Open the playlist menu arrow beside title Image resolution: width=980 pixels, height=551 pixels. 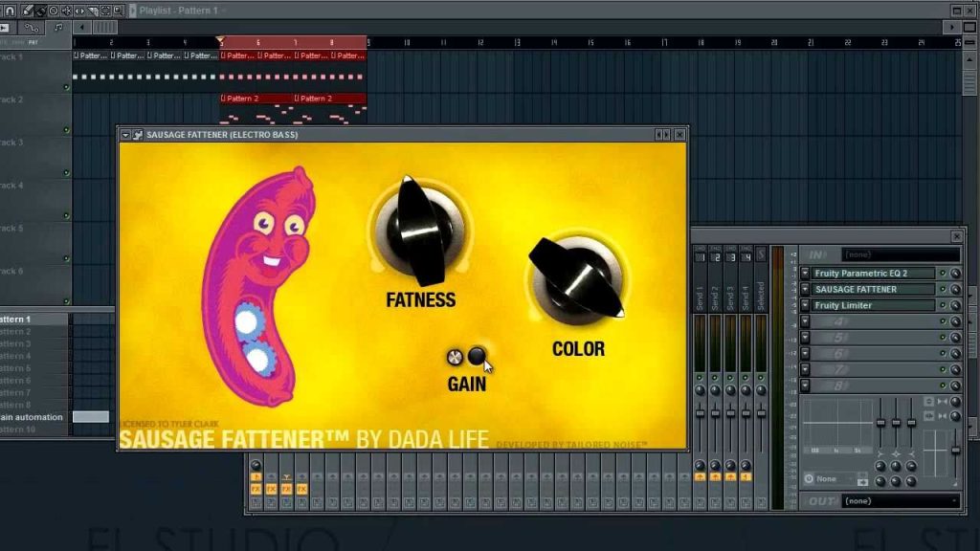[x=132, y=11]
